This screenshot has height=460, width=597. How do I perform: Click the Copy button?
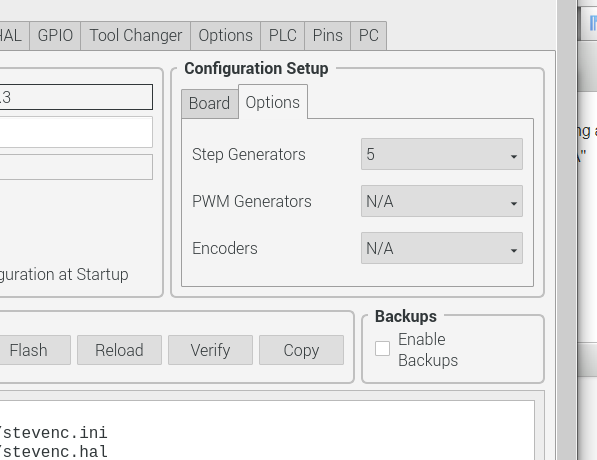pyautogui.click(x=302, y=350)
